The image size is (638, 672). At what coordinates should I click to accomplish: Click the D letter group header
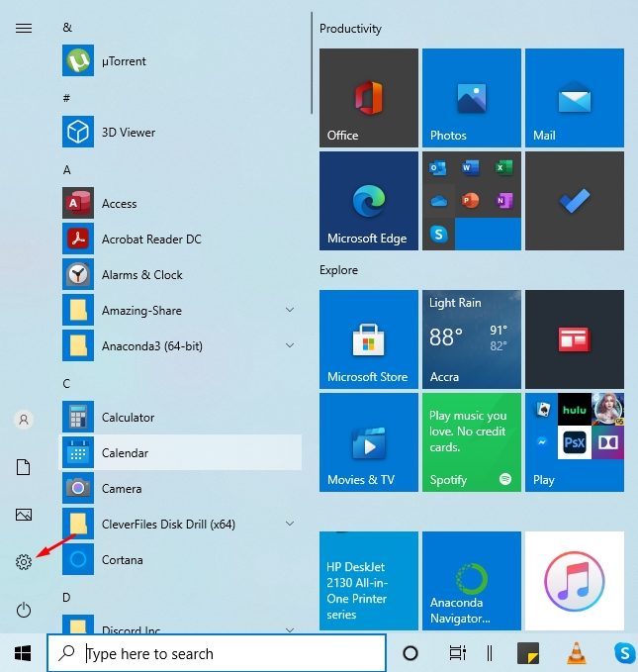point(66,598)
